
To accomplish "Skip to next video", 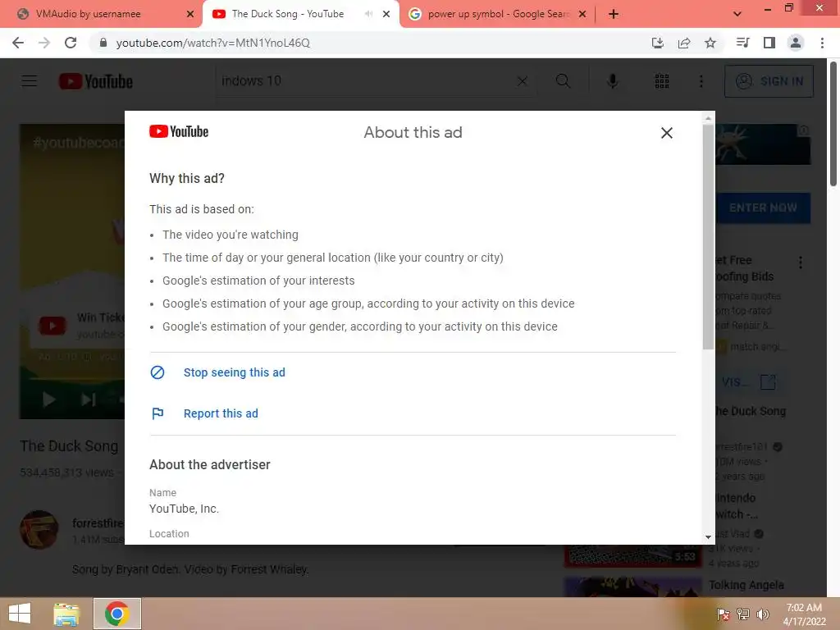I will [89, 399].
